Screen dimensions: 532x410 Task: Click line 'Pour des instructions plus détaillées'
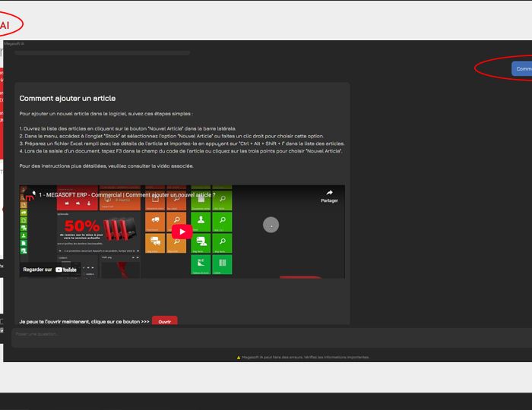tap(106, 166)
